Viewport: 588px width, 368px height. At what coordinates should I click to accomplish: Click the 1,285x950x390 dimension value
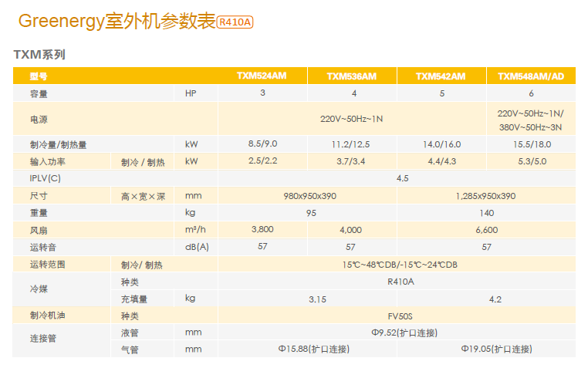[485, 196]
